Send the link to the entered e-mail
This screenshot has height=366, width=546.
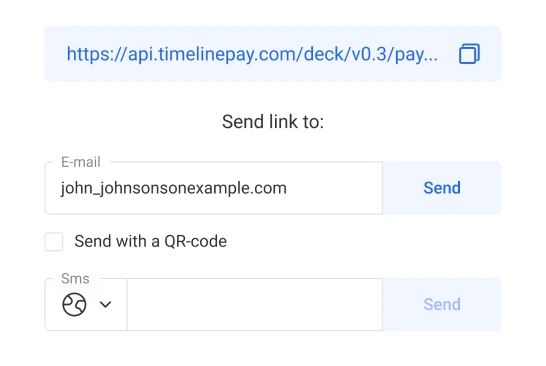[x=442, y=188]
